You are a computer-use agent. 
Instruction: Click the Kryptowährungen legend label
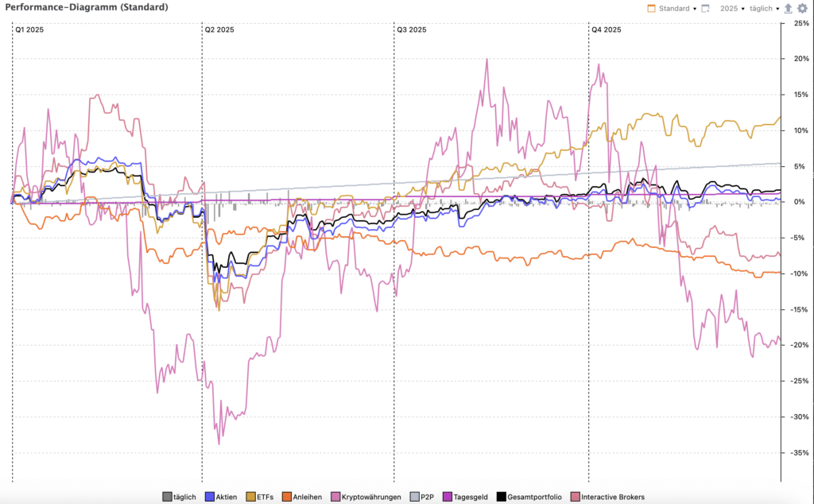(x=371, y=497)
